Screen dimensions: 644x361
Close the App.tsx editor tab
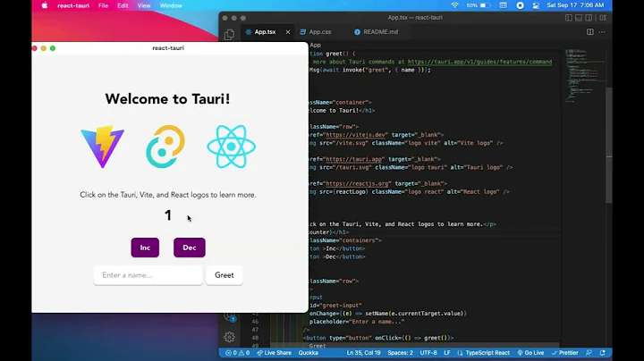pos(287,32)
